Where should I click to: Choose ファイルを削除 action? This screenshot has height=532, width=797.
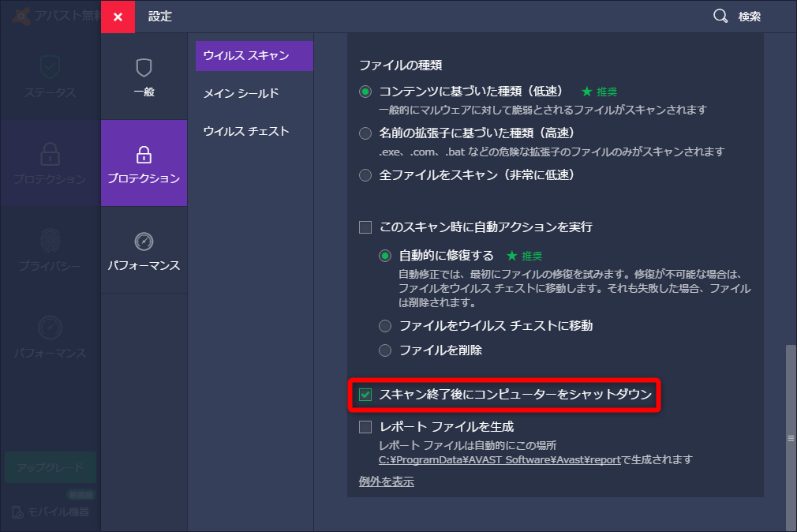tap(384, 350)
